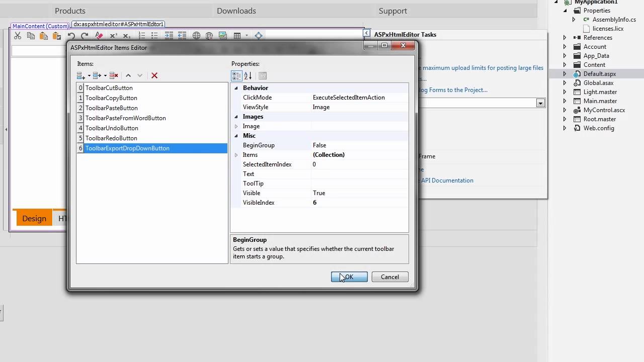Click the ClickMode value ExecuteSelectedItemAction
This screenshot has height=362, width=644.
click(x=349, y=98)
